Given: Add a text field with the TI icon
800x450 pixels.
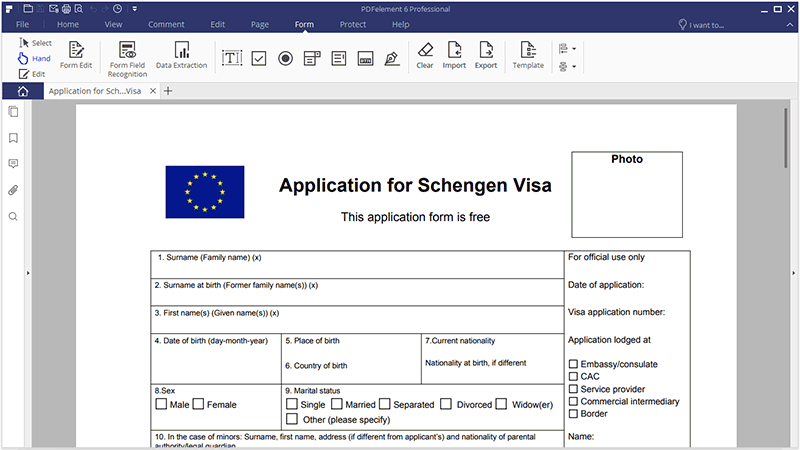Looking at the screenshot, I should pyautogui.click(x=232, y=58).
